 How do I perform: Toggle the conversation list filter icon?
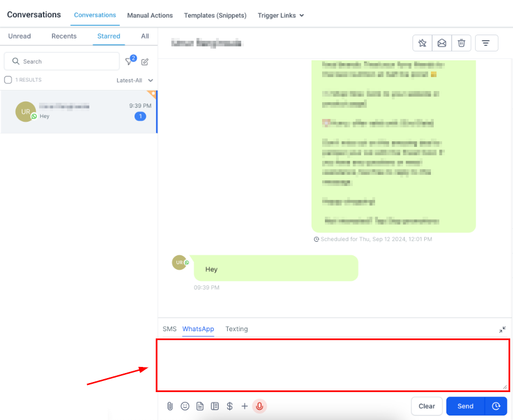pyautogui.click(x=130, y=61)
